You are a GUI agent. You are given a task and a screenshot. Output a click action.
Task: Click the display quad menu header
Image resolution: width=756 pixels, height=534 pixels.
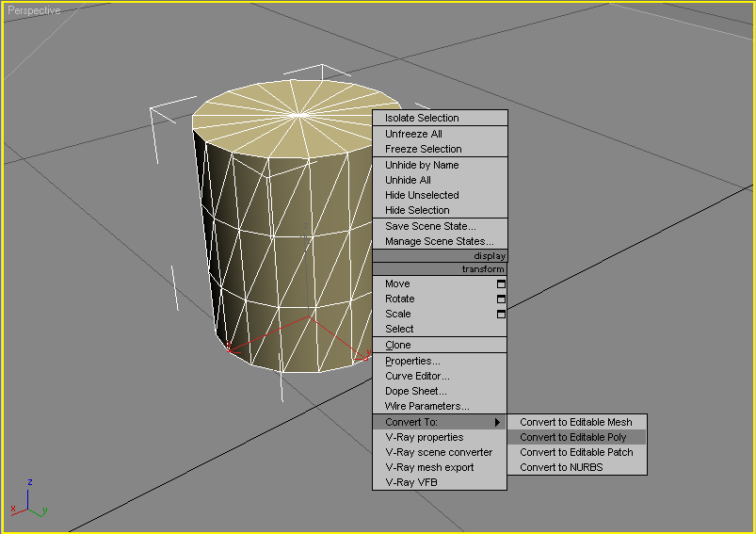(441, 256)
